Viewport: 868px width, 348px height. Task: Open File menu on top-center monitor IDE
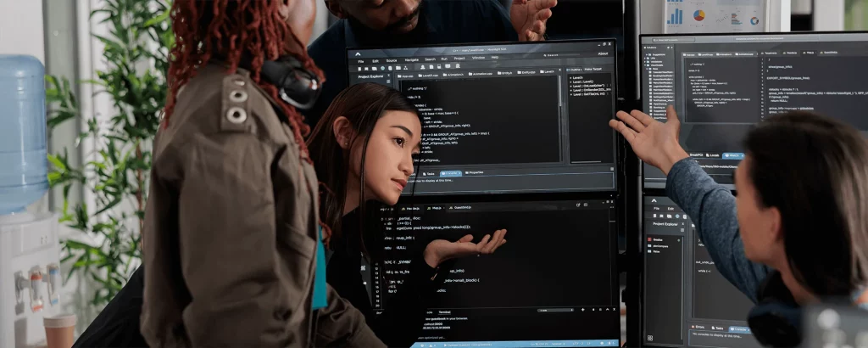coord(361,61)
